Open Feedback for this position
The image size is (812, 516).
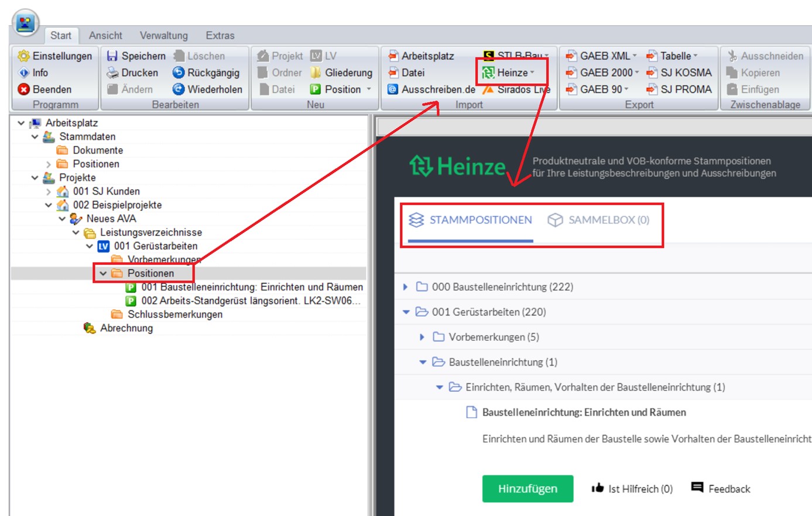click(721, 488)
